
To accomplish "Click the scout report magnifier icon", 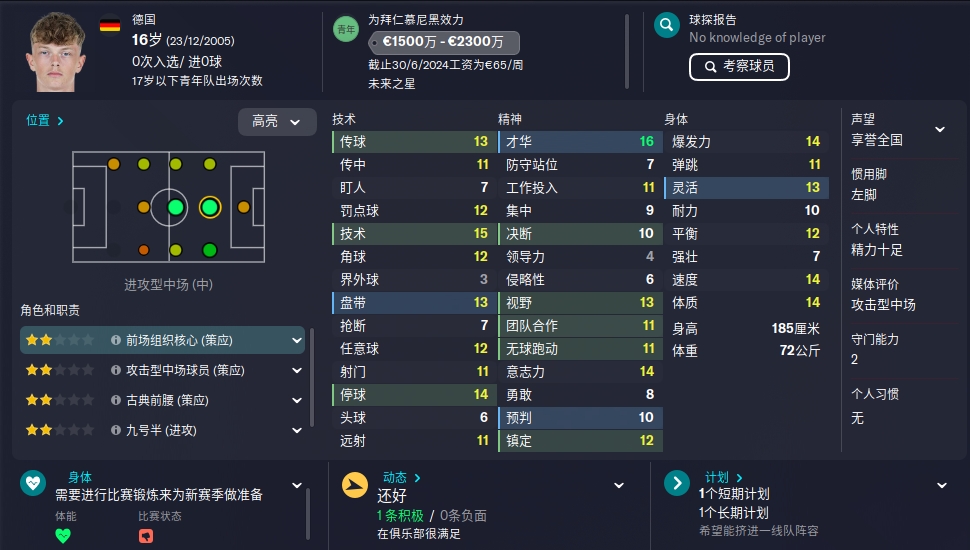I will 667,25.
